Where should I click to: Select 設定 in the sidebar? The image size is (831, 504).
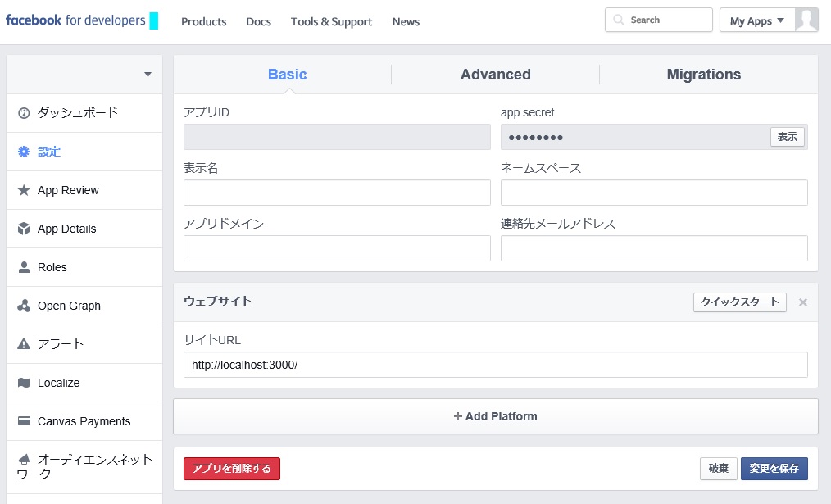(x=84, y=152)
